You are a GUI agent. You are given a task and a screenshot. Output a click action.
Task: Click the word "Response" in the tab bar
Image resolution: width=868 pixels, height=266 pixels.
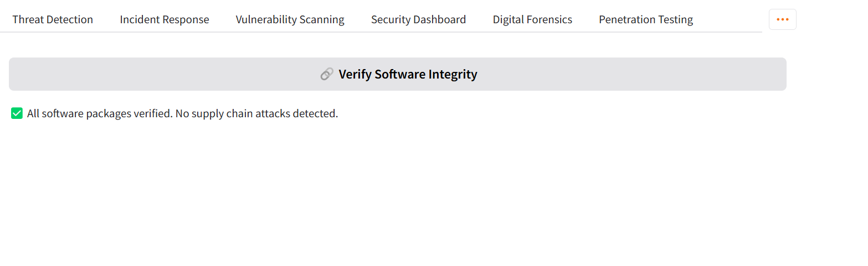(187, 20)
